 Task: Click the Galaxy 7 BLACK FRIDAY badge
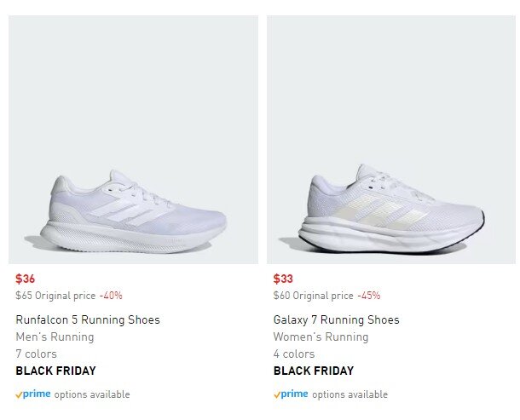pos(313,371)
